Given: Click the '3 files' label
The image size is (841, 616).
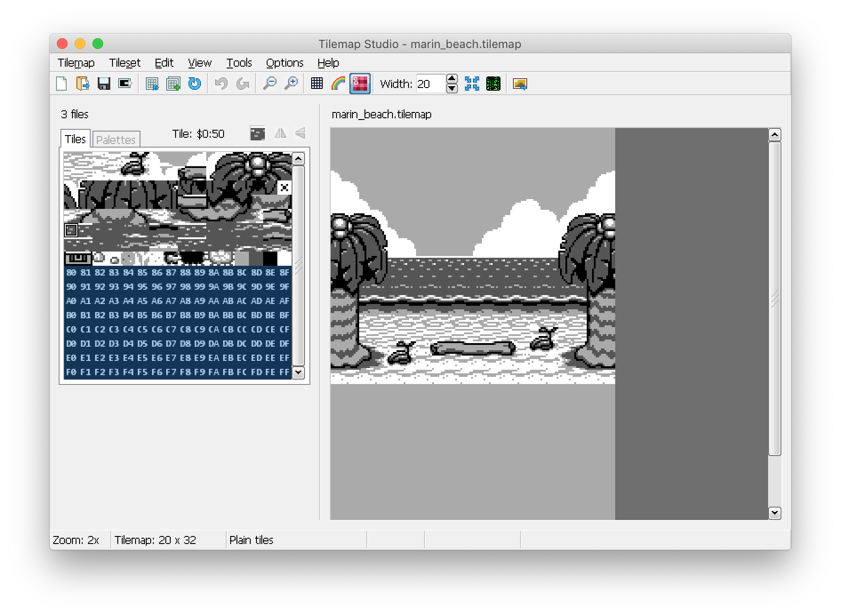Looking at the screenshot, I should [x=75, y=114].
